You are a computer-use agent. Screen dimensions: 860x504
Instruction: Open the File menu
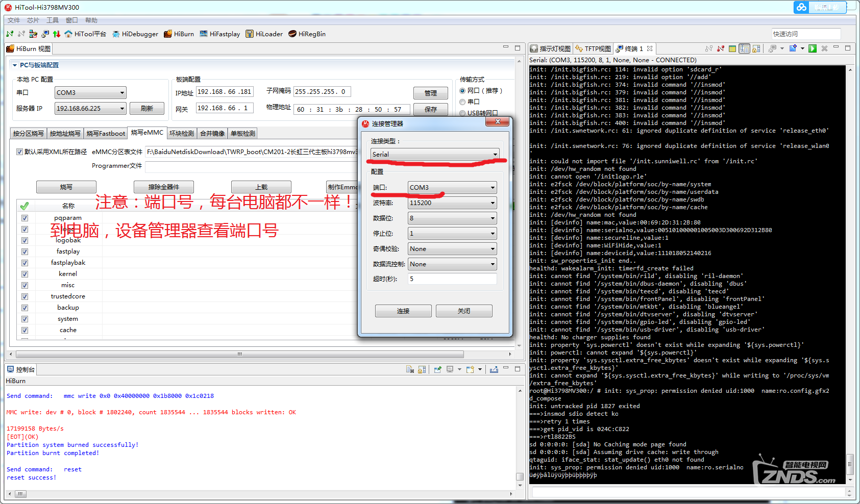point(14,20)
